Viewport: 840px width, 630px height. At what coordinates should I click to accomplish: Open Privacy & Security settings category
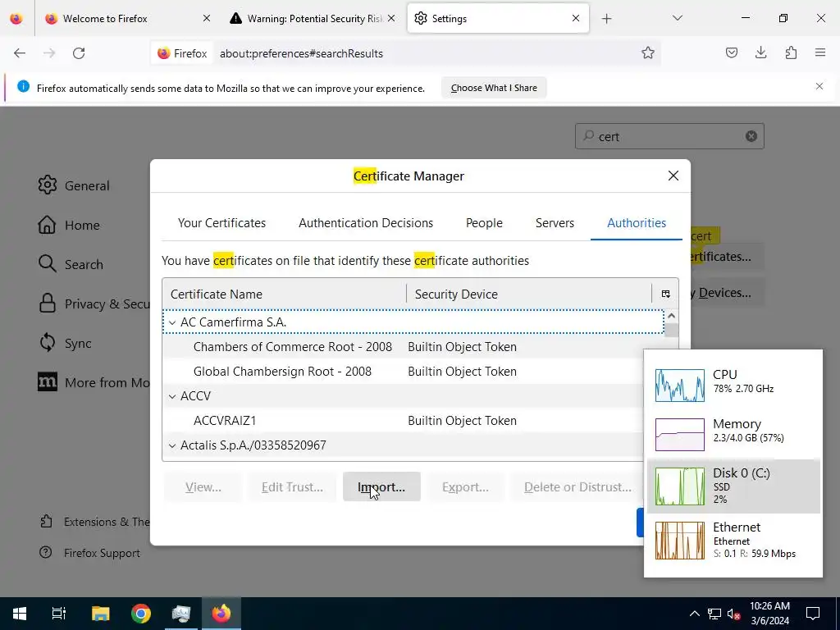(94, 304)
